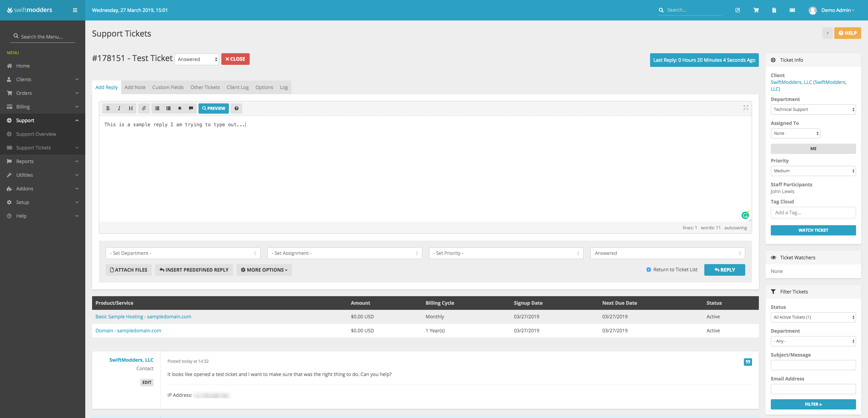Image resolution: width=868 pixels, height=418 pixels.
Task: Open Basic Sample Hosting product link
Action: (x=119, y=317)
